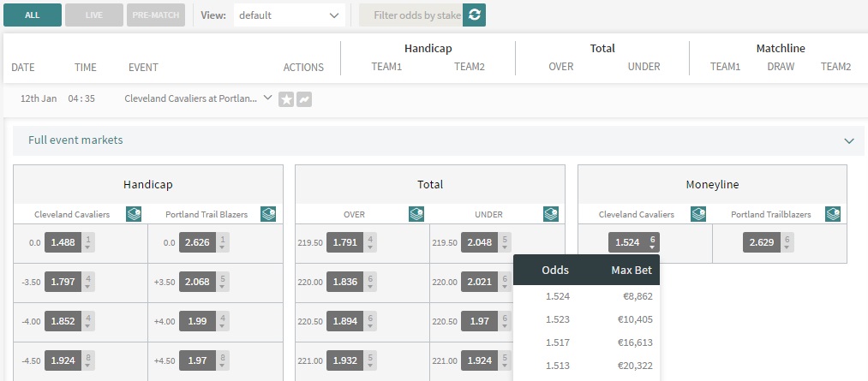Click the DATE column header
This screenshot has height=381, width=868.
point(22,68)
